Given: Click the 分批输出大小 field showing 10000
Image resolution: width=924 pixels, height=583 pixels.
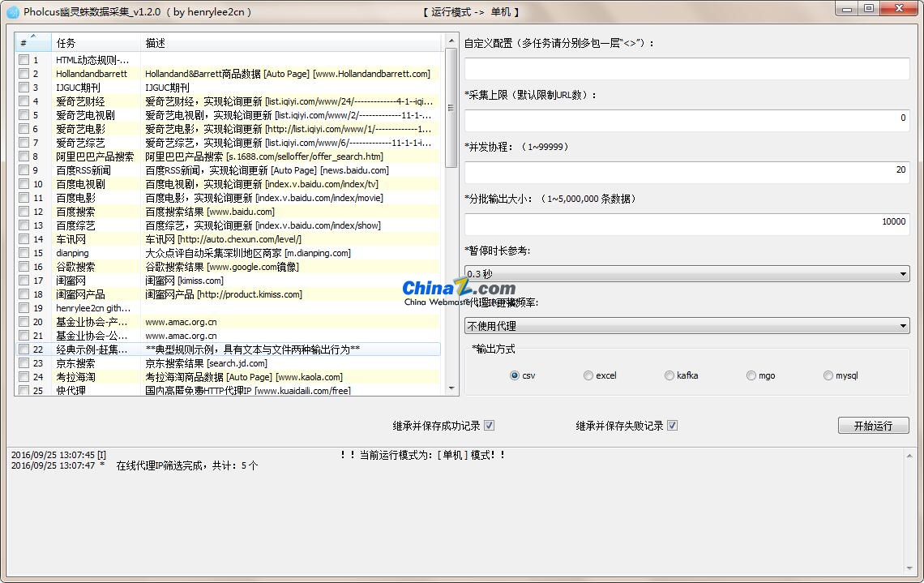Looking at the screenshot, I should [x=687, y=225].
